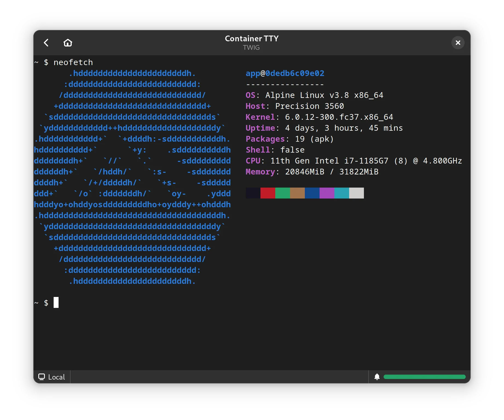Click the neofetch command text
This screenshot has height=420, width=504.
tap(73, 62)
